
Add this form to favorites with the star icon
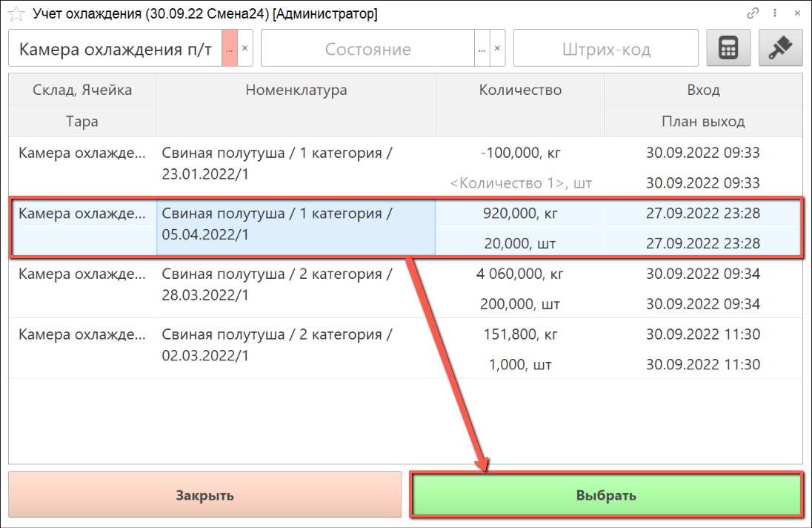(x=16, y=14)
